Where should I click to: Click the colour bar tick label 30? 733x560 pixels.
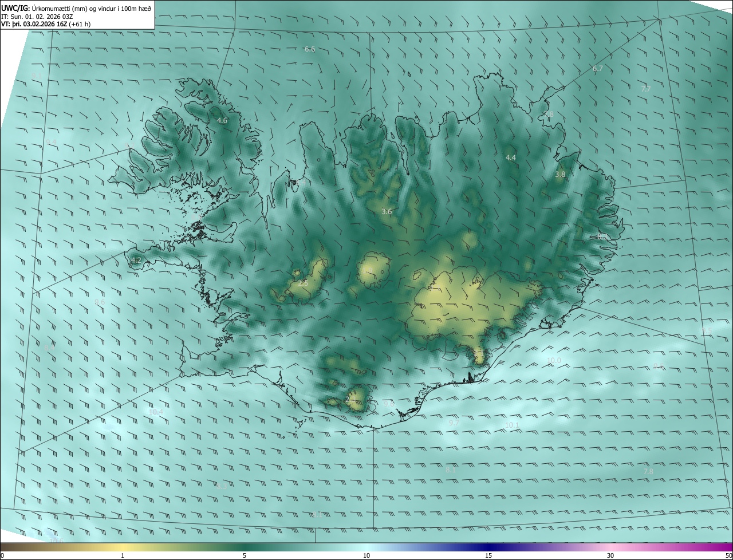610,556
